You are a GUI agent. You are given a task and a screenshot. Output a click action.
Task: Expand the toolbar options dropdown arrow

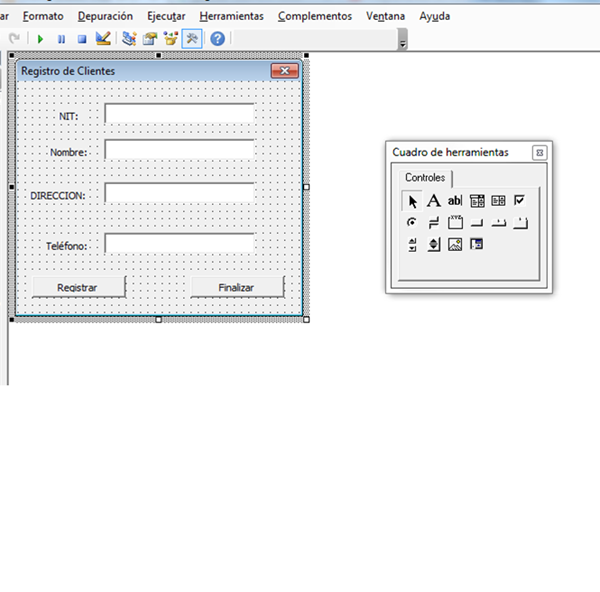402,42
